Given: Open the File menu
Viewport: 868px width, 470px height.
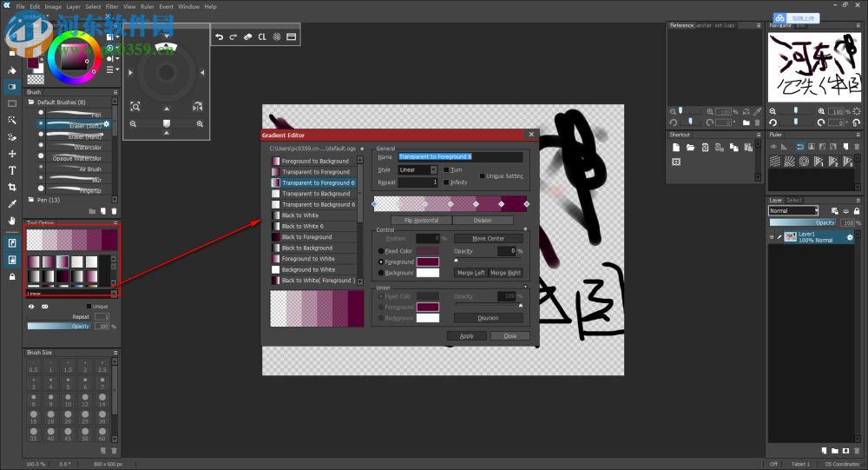Looking at the screenshot, I should [x=21, y=7].
